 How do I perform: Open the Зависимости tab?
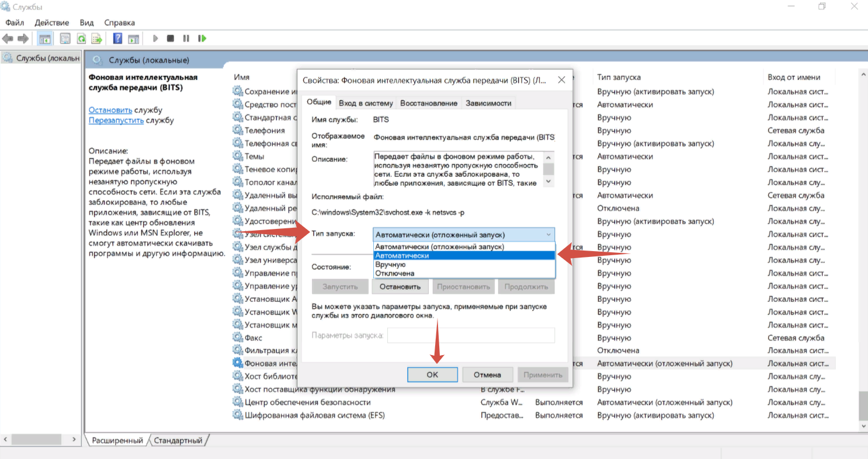pos(488,103)
